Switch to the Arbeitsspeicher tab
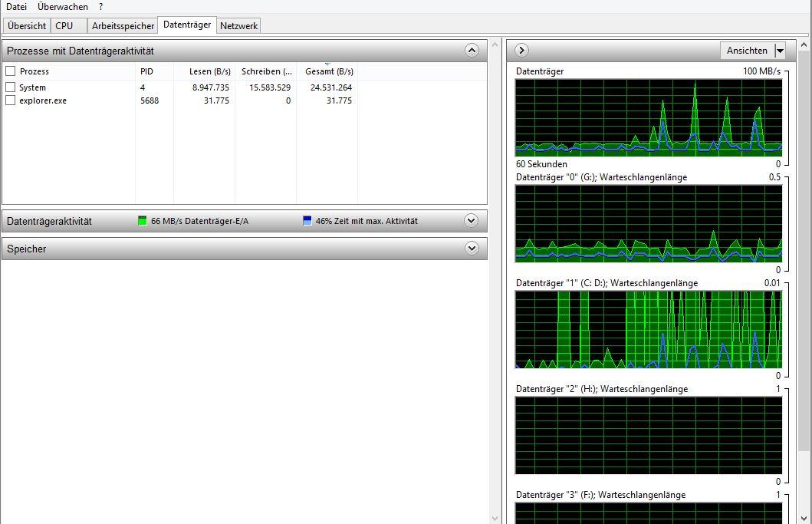The image size is (812, 524). [123, 26]
